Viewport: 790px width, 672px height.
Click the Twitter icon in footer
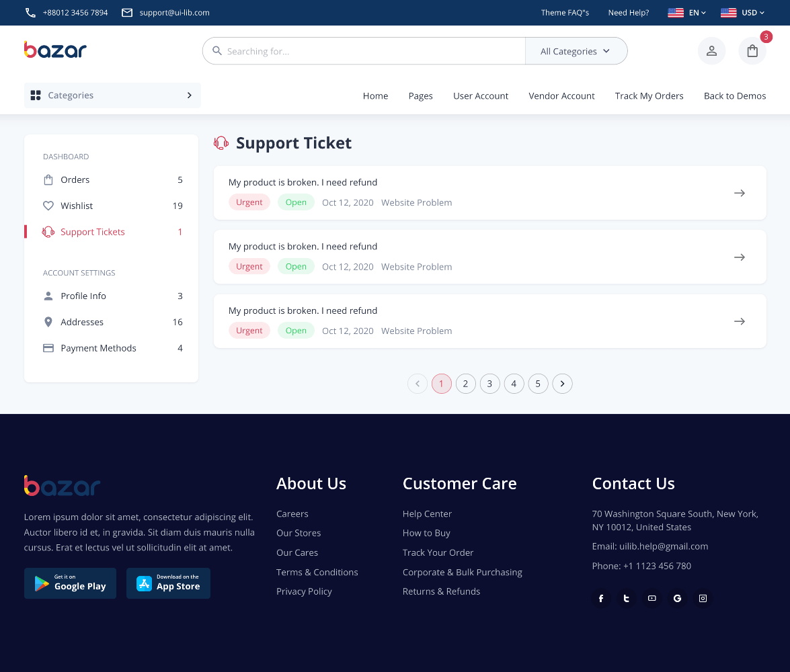[627, 598]
